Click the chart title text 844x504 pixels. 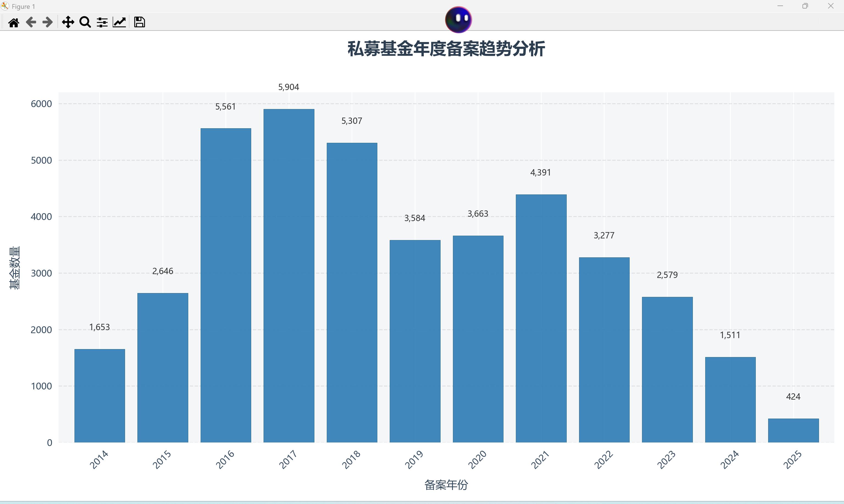pos(446,49)
